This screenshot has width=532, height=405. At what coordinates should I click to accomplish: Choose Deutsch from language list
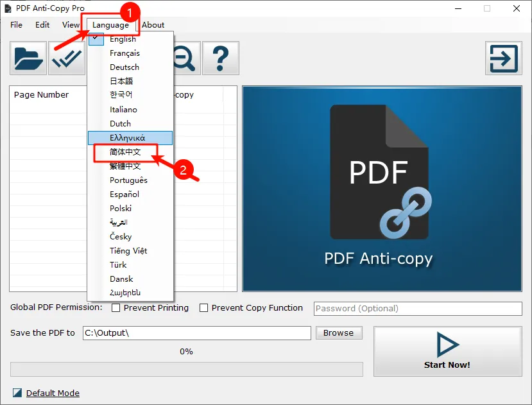point(130,67)
